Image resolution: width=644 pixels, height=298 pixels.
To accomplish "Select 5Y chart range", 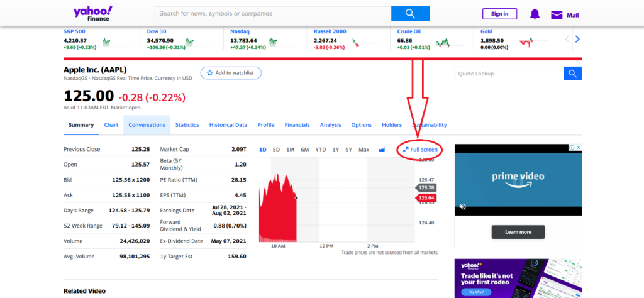I will coord(348,150).
